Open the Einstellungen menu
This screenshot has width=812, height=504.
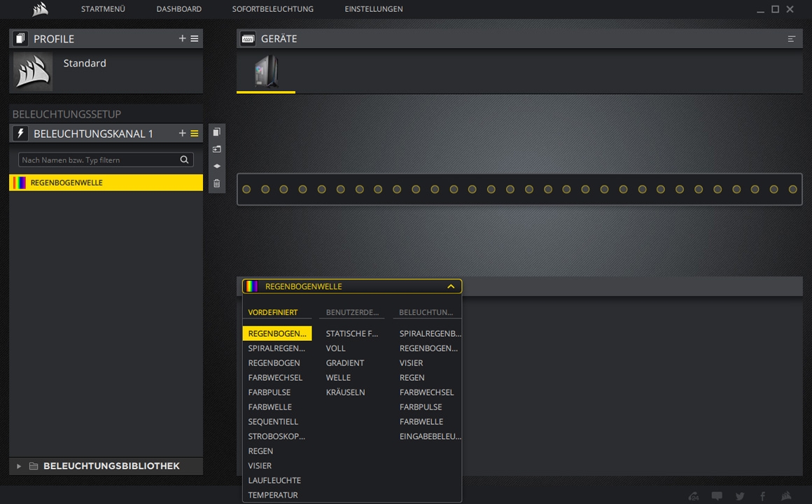tap(374, 9)
